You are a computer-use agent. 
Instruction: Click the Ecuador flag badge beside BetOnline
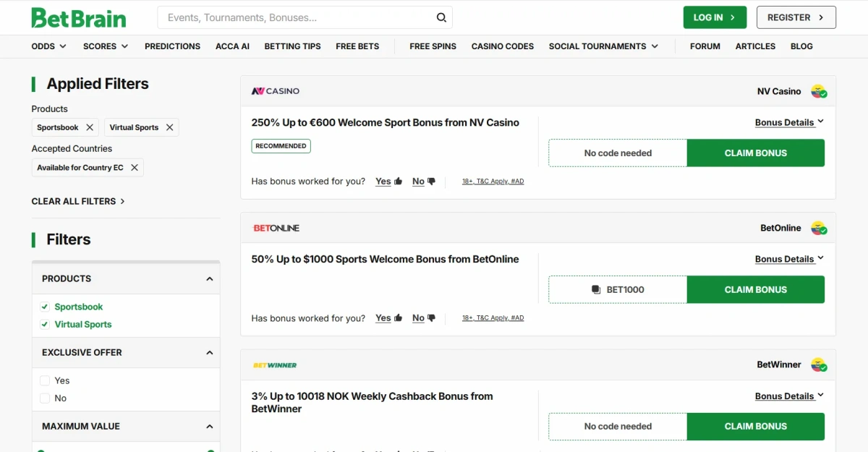click(x=819, y=229)
